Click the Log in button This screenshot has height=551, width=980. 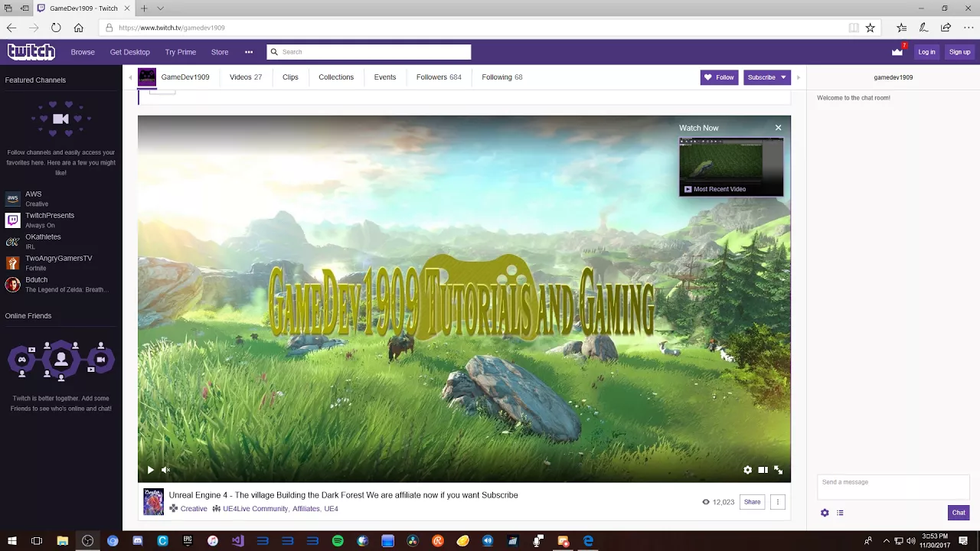[927, 52]
